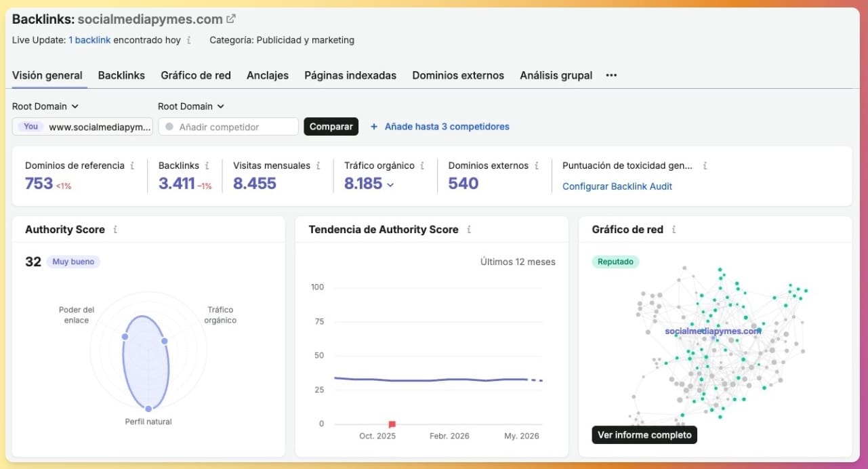Click info icon beside Gráfico de red title
Image resolution: width=868 pixels, height=469 pixels.
click(674, 230)
